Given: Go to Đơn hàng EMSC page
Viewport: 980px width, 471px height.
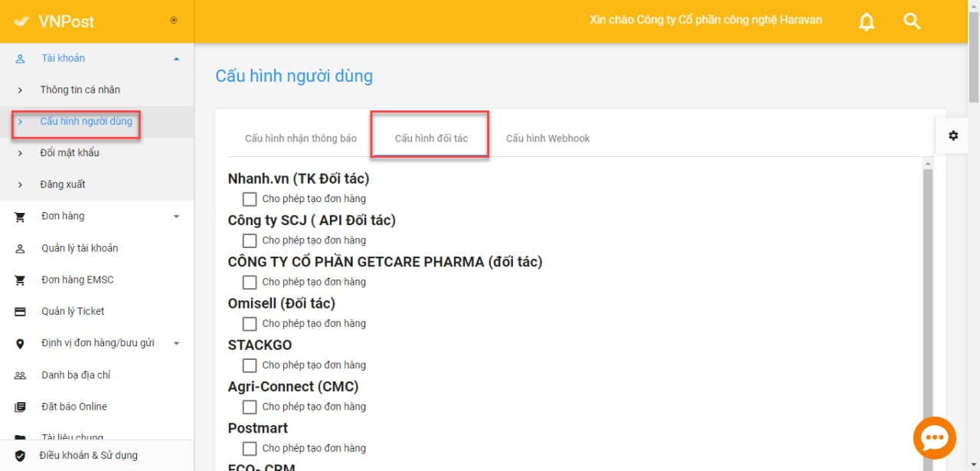Looking at the screenshot, I should tap(77, 280).
